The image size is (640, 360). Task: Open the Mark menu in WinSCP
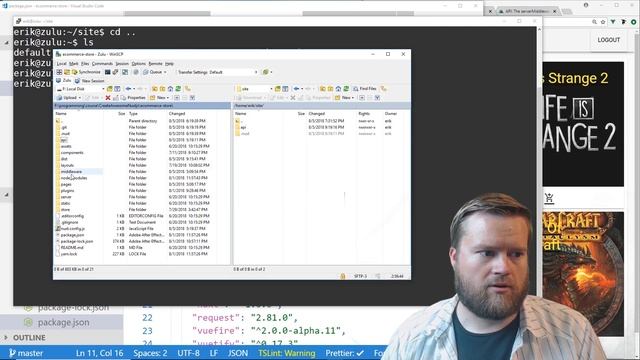point(73,64)
